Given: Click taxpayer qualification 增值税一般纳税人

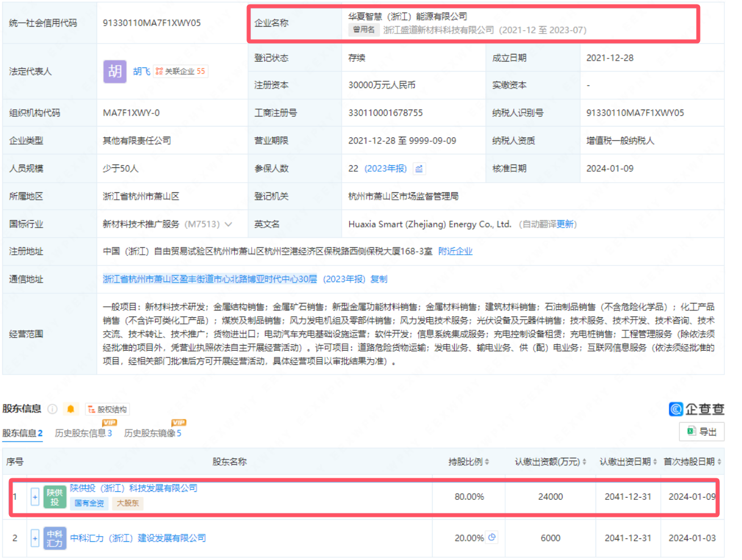Looking at the screenshot, I should (621, 141).
